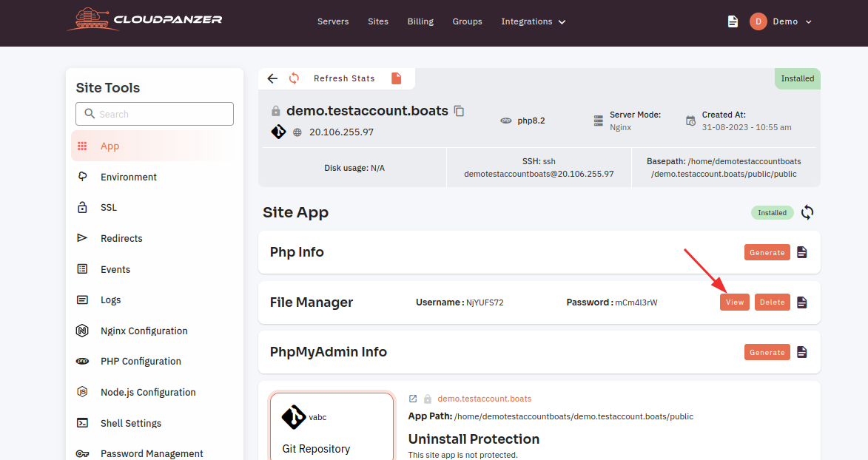
Task: Click the PHP version icon
Action: (x=506, y=121)
